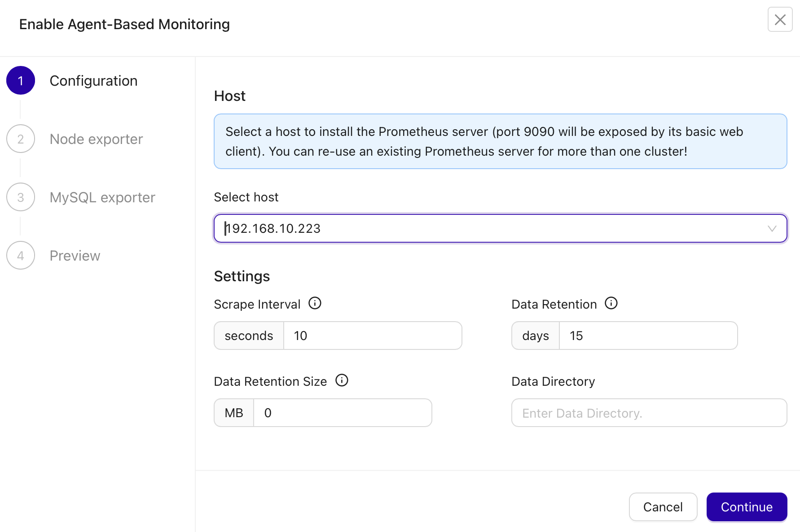The width and height of the screenshot is (800, 532).
Task: Click the Data Retention info icon
Action: coord(611,303)
